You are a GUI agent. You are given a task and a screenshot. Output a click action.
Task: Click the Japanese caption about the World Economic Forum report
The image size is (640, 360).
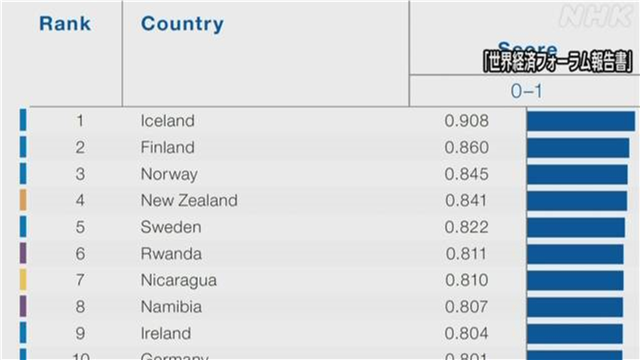[x=558, y=62]
